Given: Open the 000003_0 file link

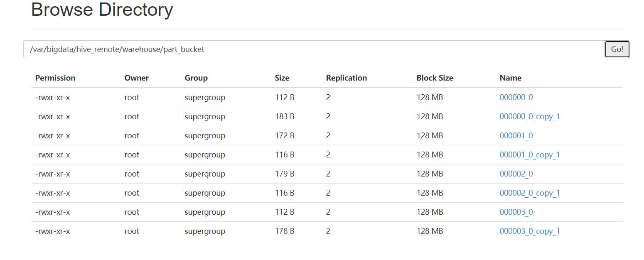Looking at the screenshot, I should [x=516, y=212].
